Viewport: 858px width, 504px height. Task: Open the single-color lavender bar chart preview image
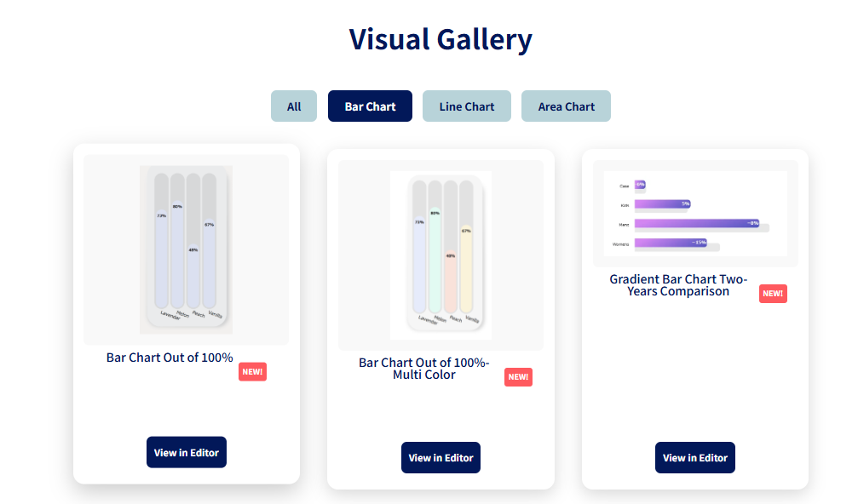[x=186, y=249]
